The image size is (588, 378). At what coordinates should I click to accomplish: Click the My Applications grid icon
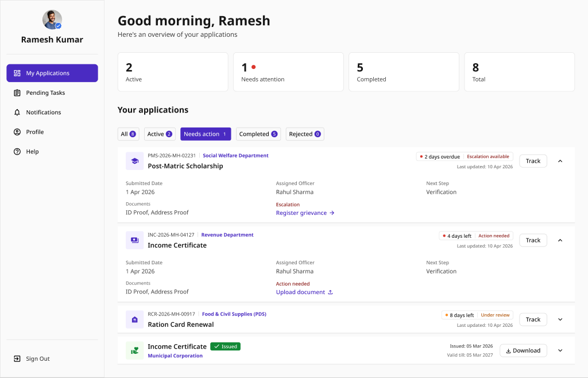[17, 73]
